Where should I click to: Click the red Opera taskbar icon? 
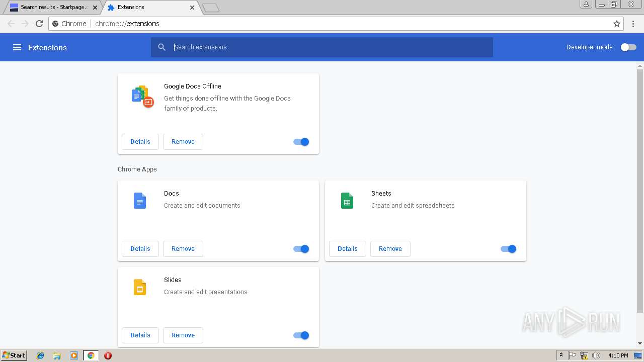coord(108,355)
